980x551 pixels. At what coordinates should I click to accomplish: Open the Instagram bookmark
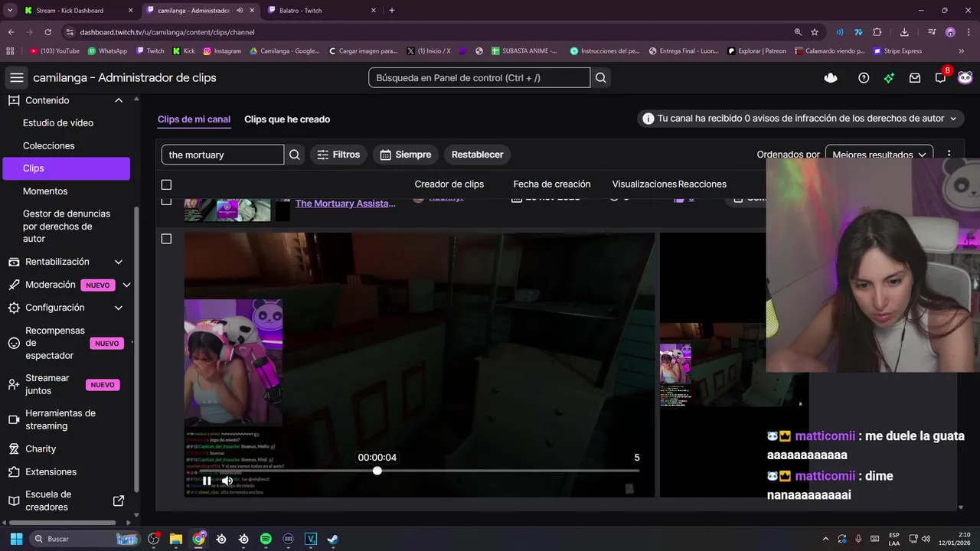coord(222,51)
